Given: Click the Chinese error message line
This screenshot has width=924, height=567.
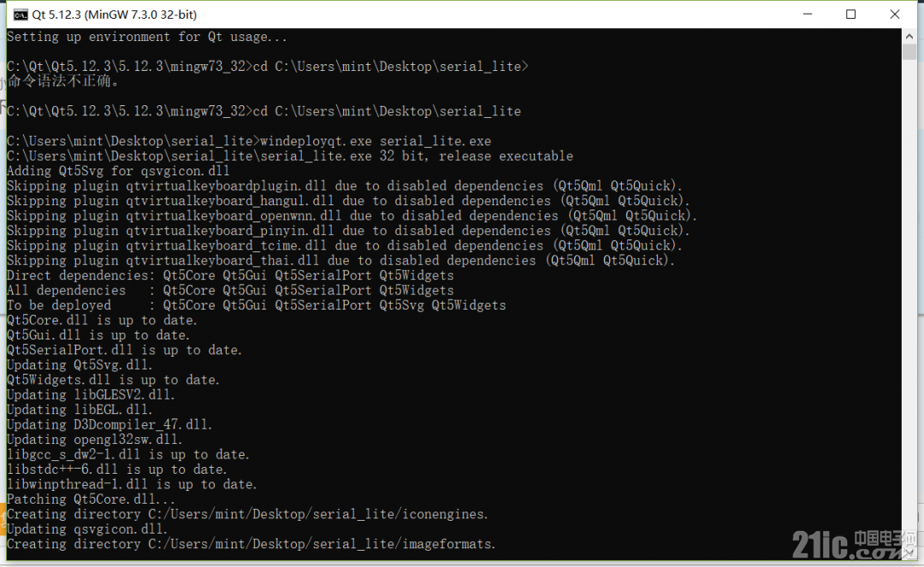Looking at the screenshot, I should (x=63, y=80).
